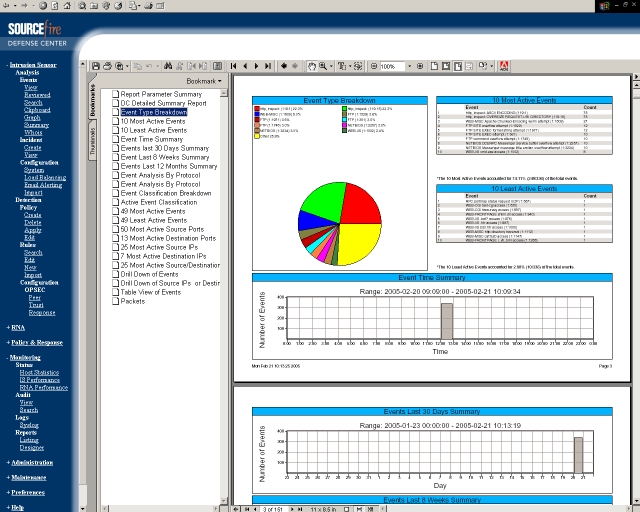Switch to the Thumbnails tab
Image resolution: width=640 pixels, height=512 pixels.
click(x=93, y=140)
